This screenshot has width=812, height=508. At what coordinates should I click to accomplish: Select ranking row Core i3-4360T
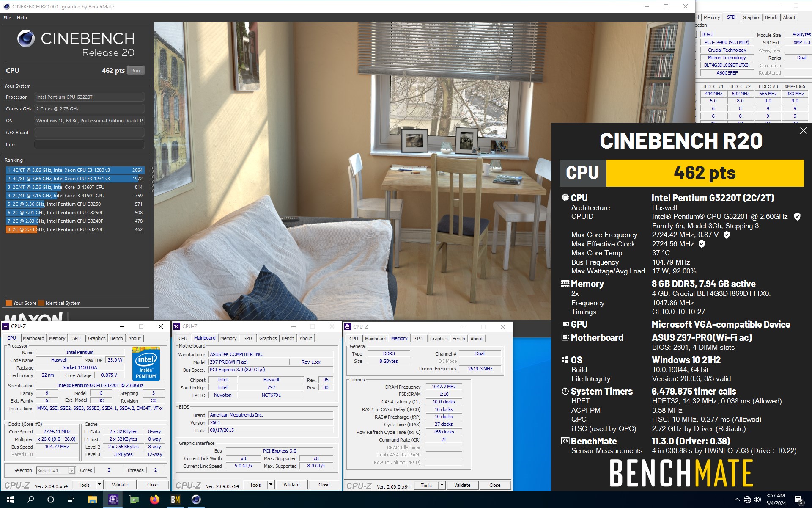pos(75,187)
